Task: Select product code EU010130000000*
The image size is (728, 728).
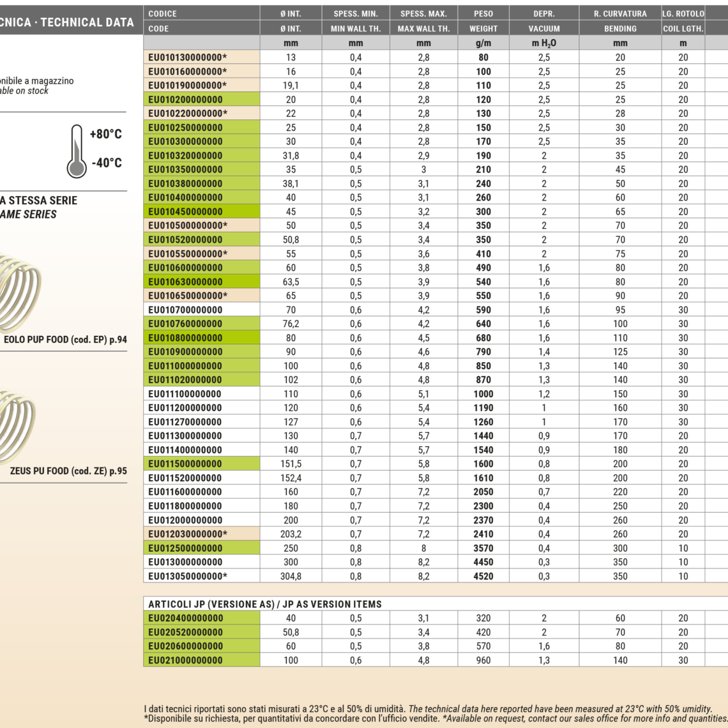Action: pos(187,57)
